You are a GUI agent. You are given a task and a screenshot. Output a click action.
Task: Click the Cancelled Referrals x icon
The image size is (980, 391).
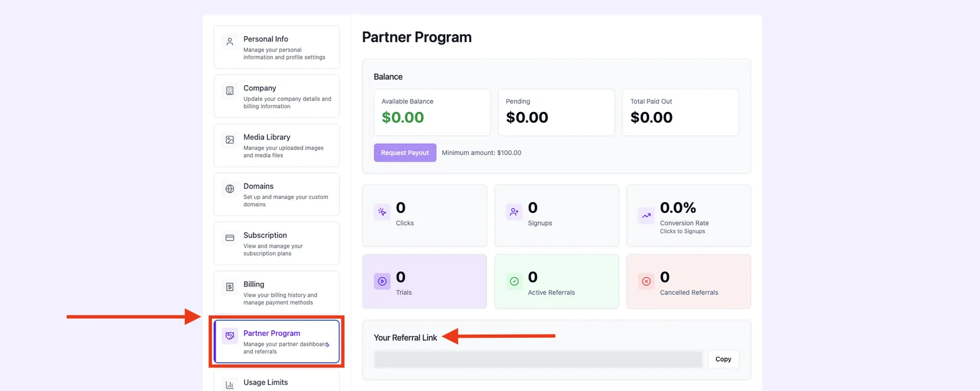coord(646,281)
